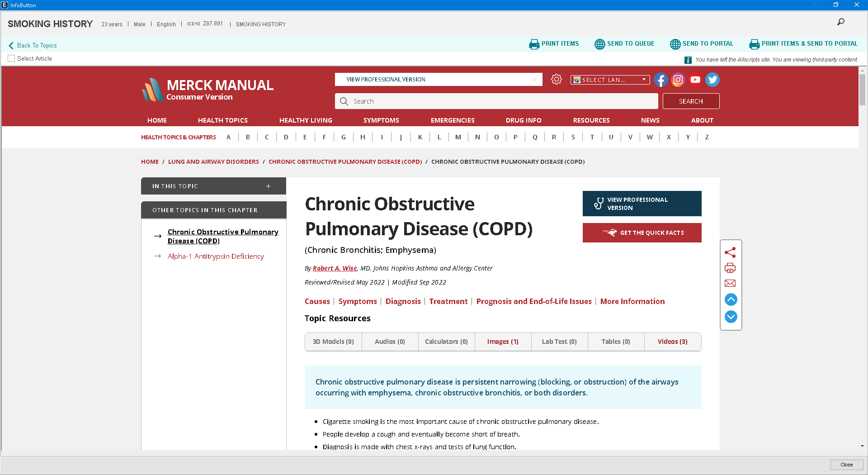This screenshot has height=475, width=868.
Task: Open the Symptoms navigation menu item
Action: (381, 120)
